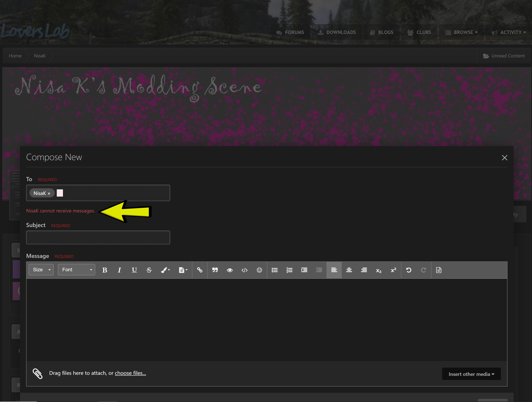
Task: Click the Underline formatting icon
Action: [134, 270]
